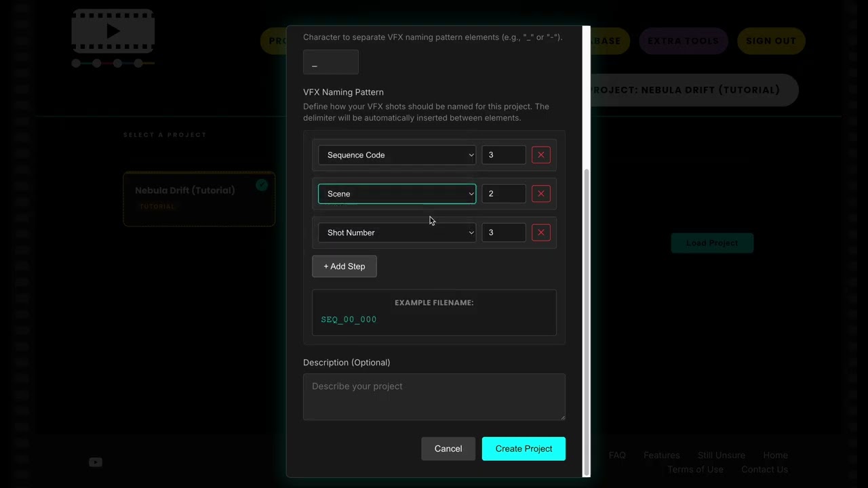Open the Home footer link
Viewport: 868px width, 488px height.
point(775,455)
